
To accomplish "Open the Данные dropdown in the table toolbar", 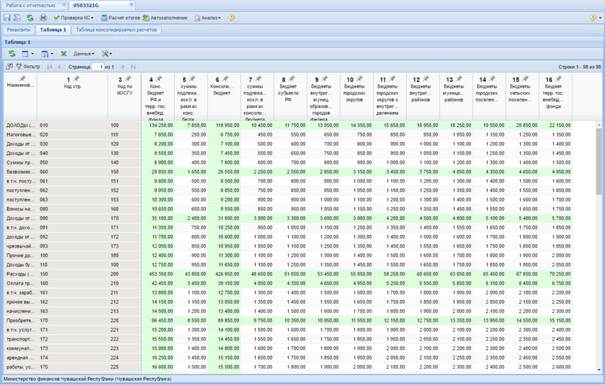I will pyautogui.click(x=84, y=54).
